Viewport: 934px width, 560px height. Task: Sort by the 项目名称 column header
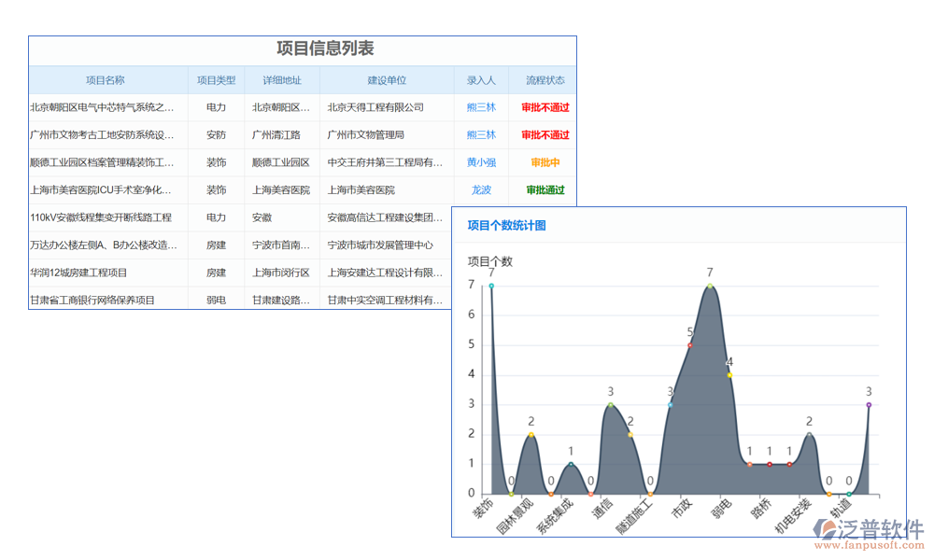(x=106, y=80)
